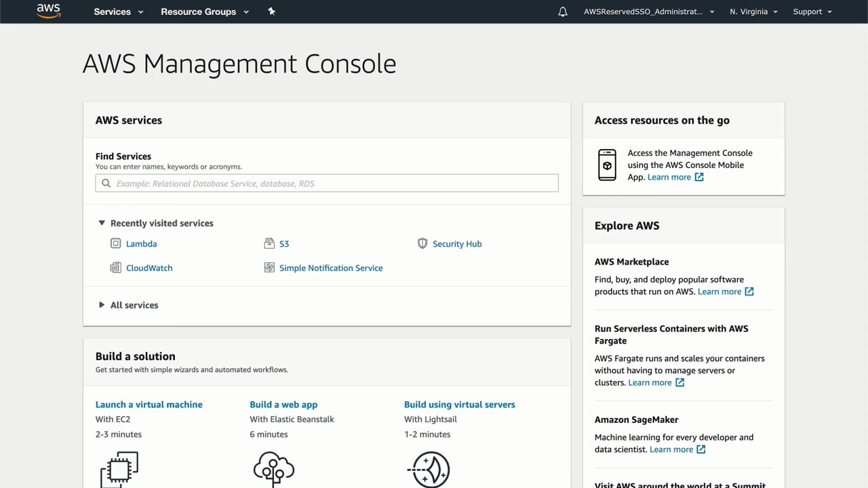Viewport: 868px width, 488px height.
Task: Open the Support dropdown menu
Action: pos(812,12)
